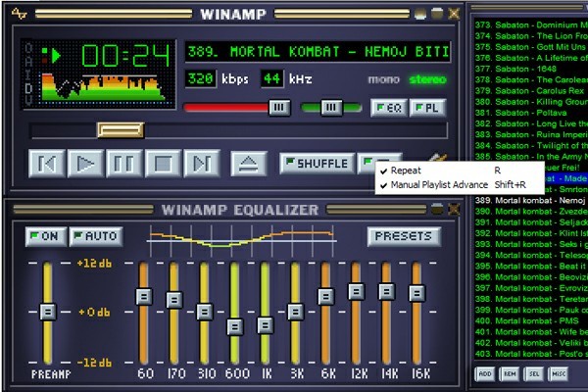This screenshot has height=392, width=588.
Task: Click the volume slider handle
Action: pyautogui.click(x=279, y=108)
